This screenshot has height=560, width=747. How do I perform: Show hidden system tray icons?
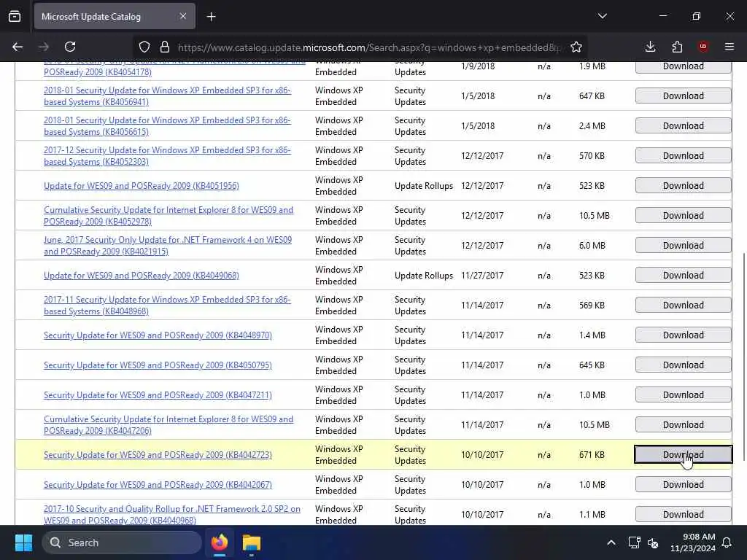click(611, 542)
